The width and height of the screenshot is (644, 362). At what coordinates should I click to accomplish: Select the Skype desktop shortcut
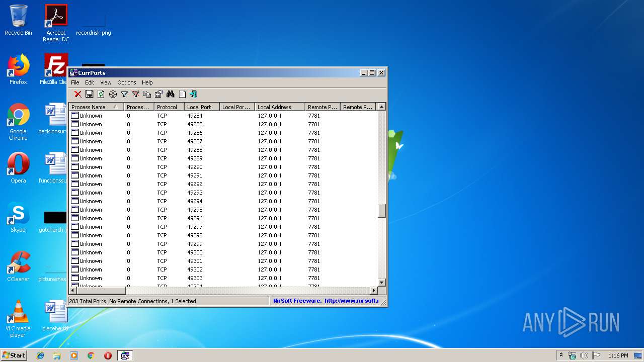pos(18,217)
